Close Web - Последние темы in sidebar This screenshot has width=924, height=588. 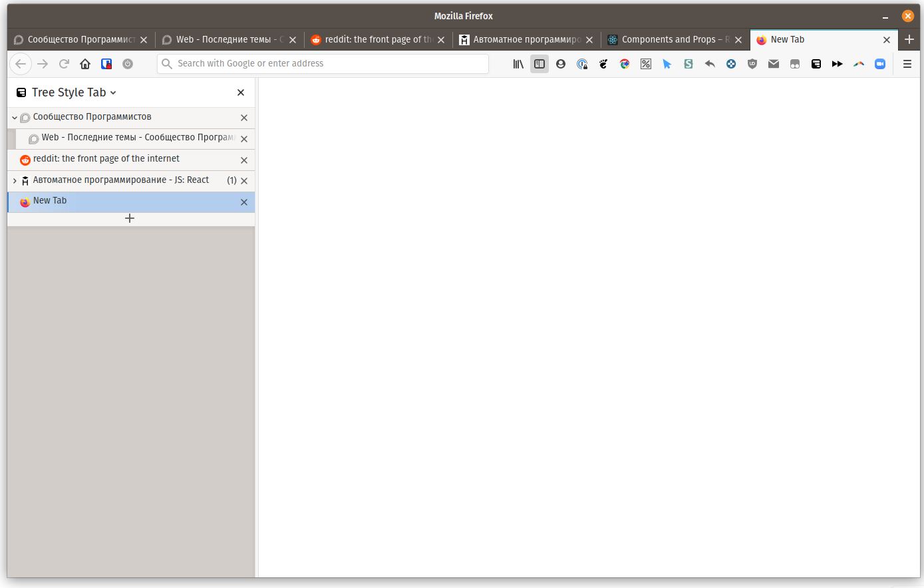(244, 139)
